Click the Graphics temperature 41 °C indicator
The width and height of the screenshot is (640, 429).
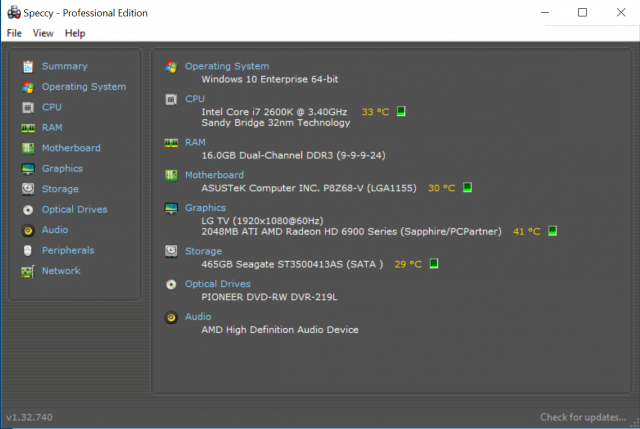tap(526, 231)
